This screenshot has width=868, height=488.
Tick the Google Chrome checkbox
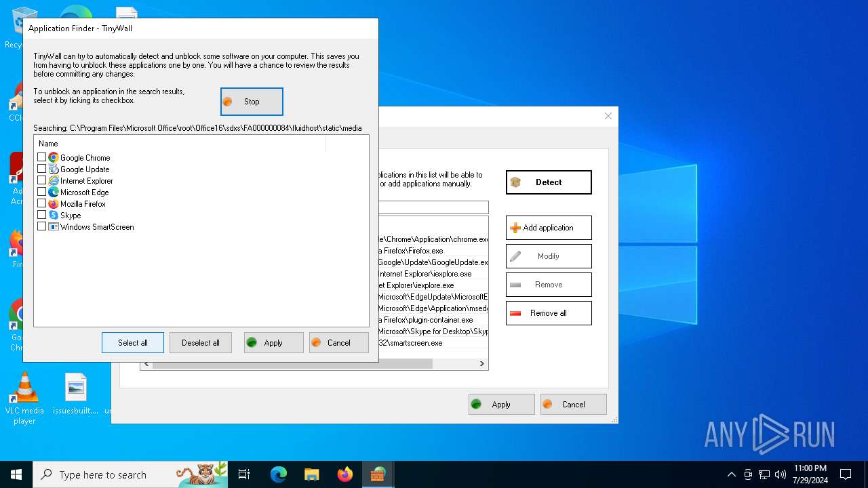pos(42,157)
